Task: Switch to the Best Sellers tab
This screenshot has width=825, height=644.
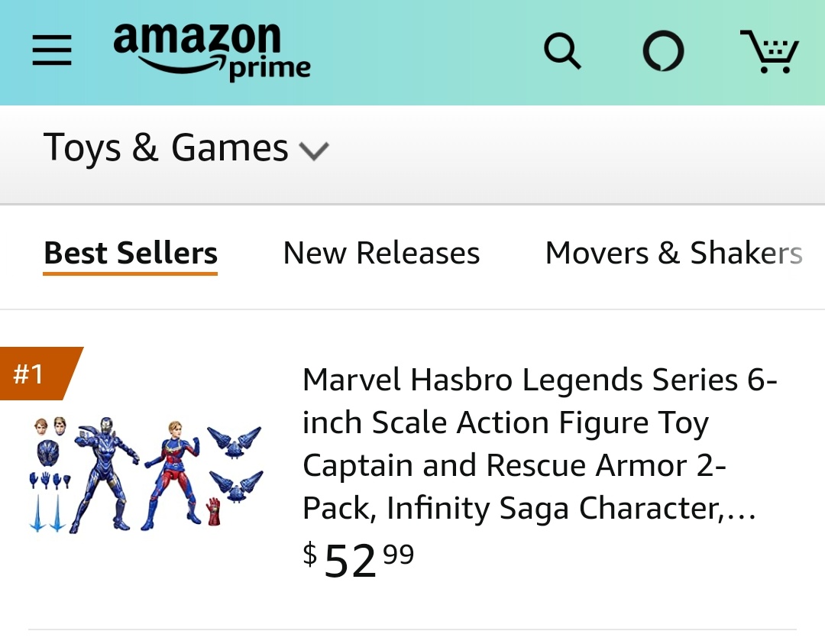Action: (131, 253)
